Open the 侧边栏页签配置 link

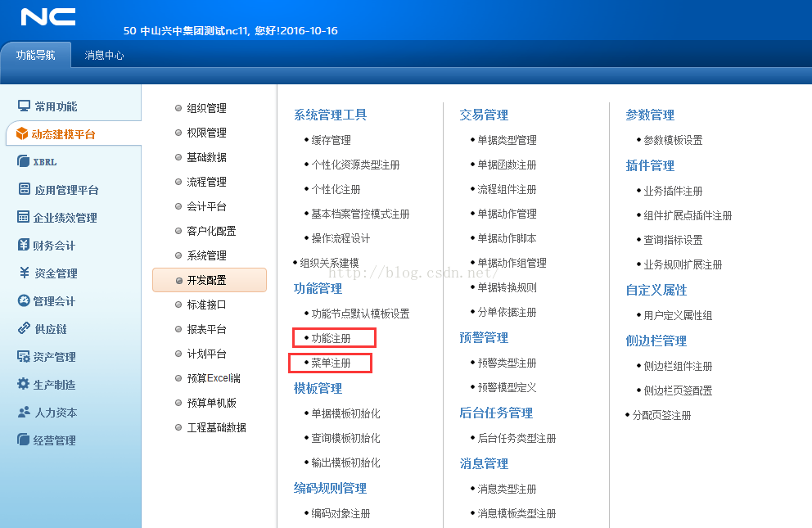click(x=678, y=390)
